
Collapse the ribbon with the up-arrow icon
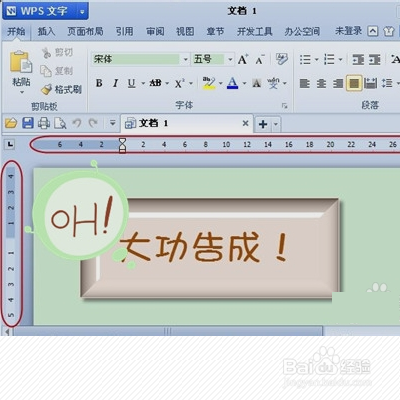[x=373, y=31]
